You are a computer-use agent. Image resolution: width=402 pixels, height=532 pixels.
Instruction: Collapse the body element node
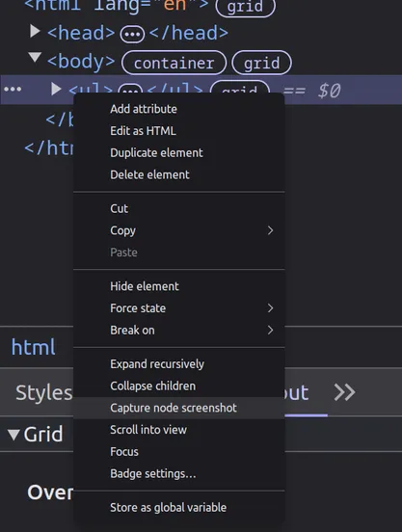coord(35,57)
